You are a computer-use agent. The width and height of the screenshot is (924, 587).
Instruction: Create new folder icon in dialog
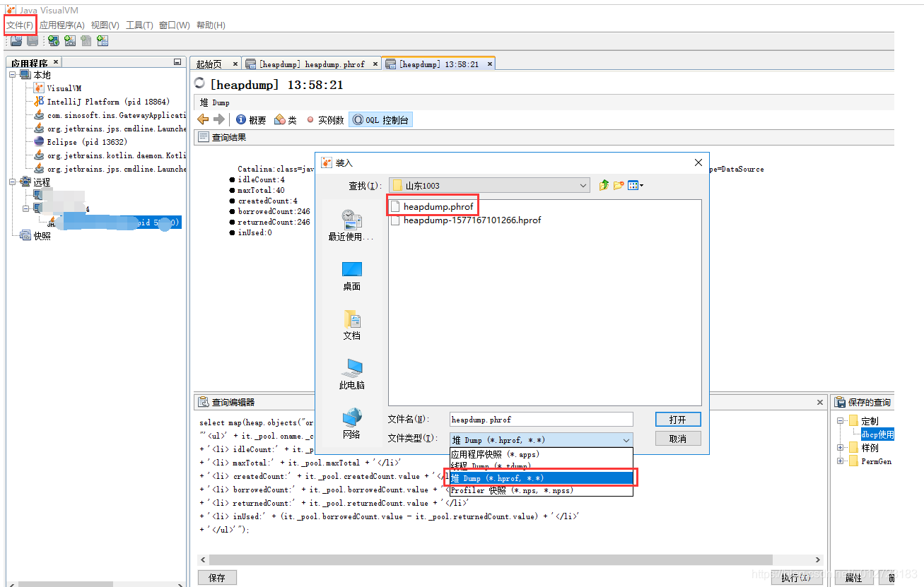[619, 185]
